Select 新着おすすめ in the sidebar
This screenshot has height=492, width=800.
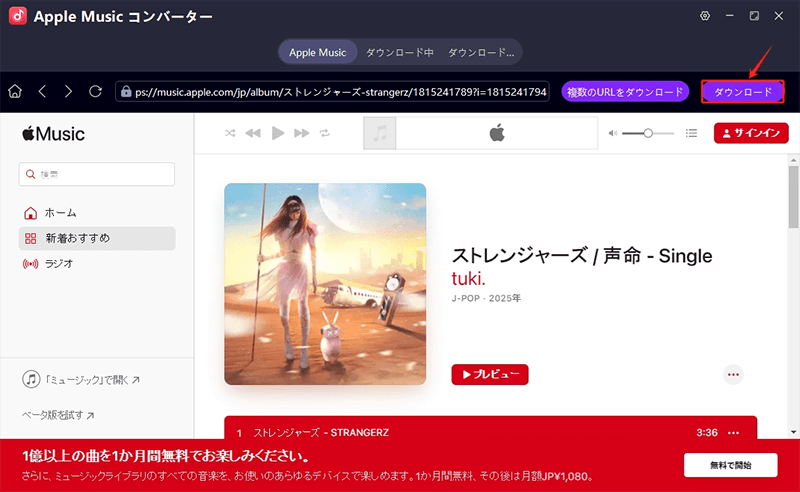point(97,238)
